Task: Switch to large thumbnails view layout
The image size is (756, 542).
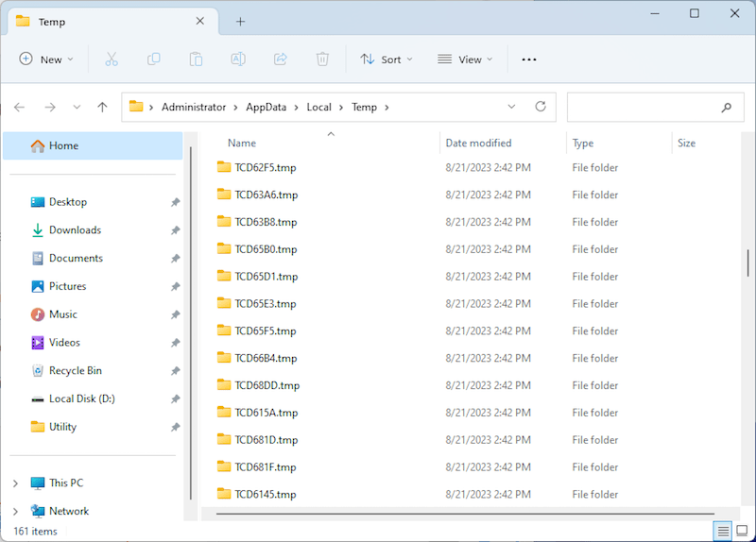Action: tap(742, 531)
